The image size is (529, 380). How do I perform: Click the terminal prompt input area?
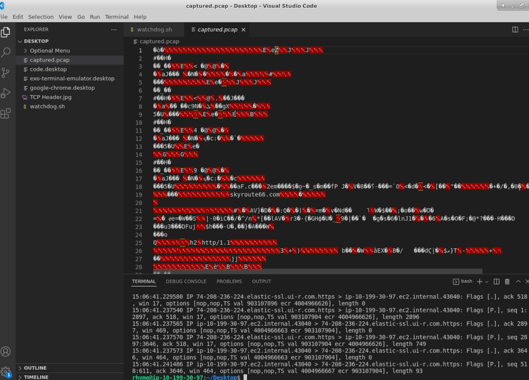(245, 377)
